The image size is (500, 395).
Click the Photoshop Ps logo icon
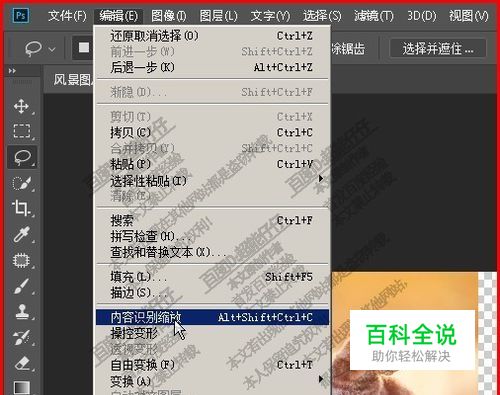(x=21, y=15)
